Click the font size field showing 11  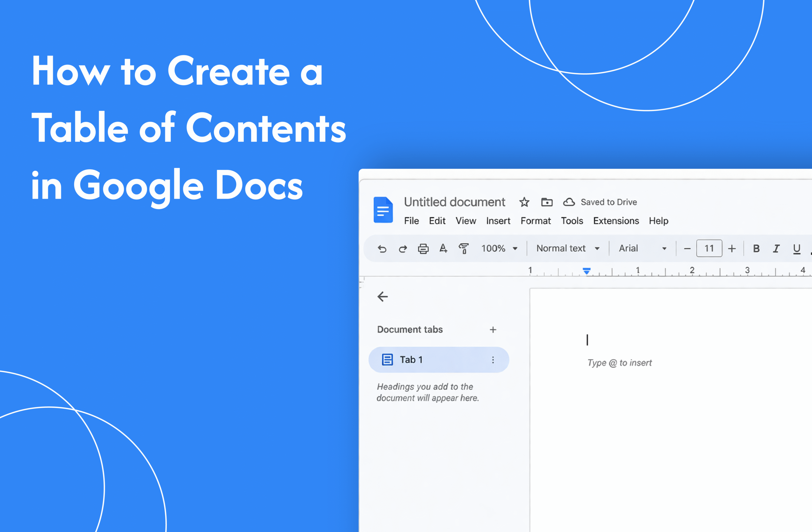coord(709,248)
